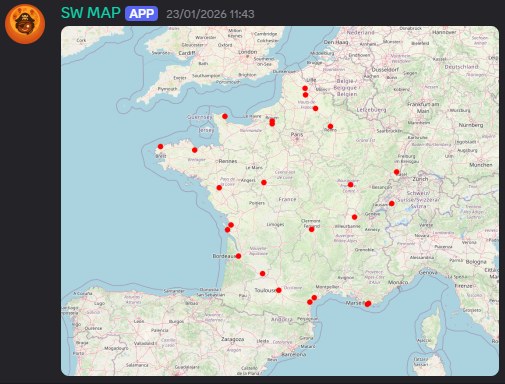Click the München label on the map

481,165
